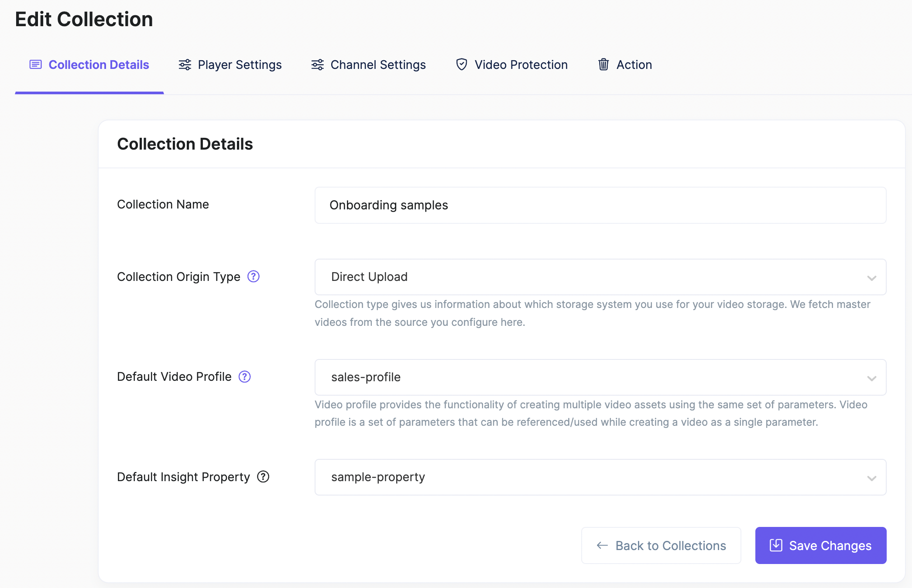
Task: Click the Channel Settings sliders icon
Action: click(x=317, y=65)
